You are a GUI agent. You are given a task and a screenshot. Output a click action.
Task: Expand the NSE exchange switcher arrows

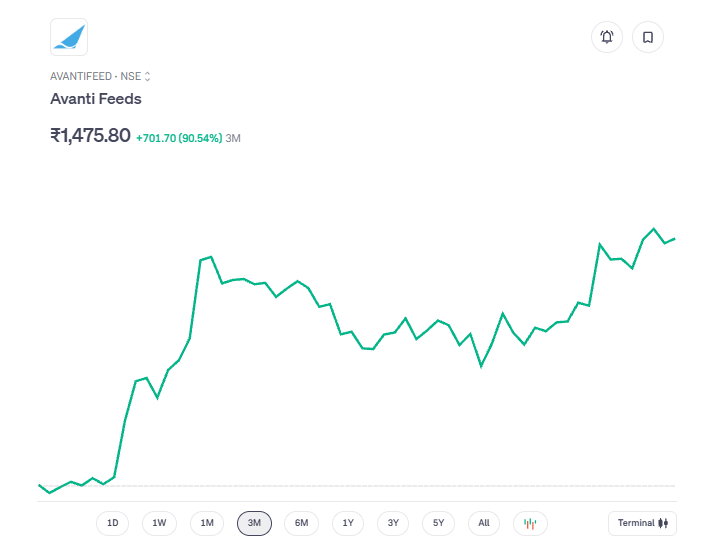(x=148, y=76)
